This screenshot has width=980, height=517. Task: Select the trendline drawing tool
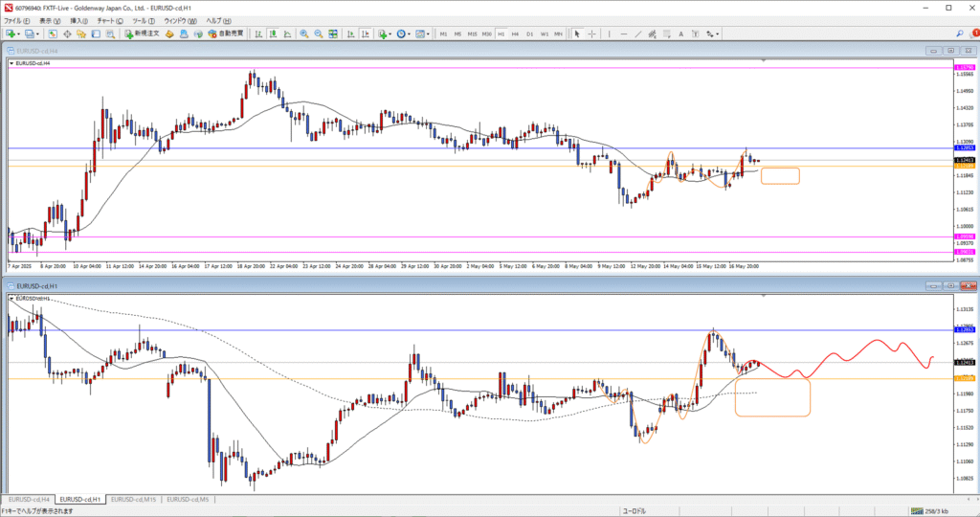coord(638,34)
